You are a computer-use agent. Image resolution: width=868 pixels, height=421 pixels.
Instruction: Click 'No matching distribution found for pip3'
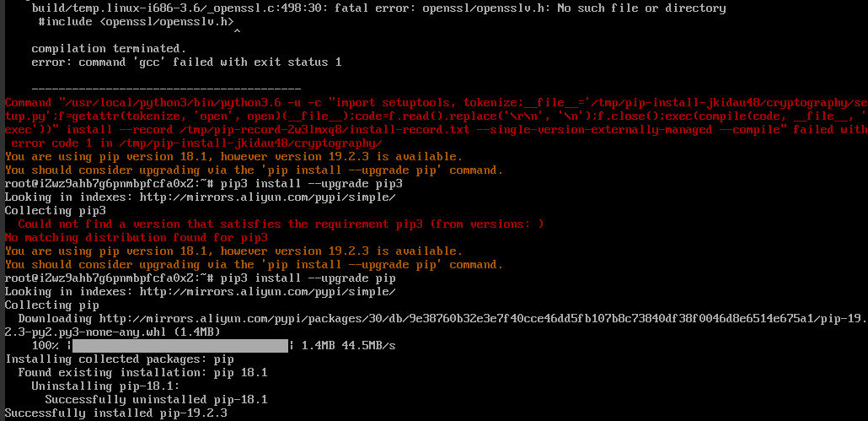(137, 237)
